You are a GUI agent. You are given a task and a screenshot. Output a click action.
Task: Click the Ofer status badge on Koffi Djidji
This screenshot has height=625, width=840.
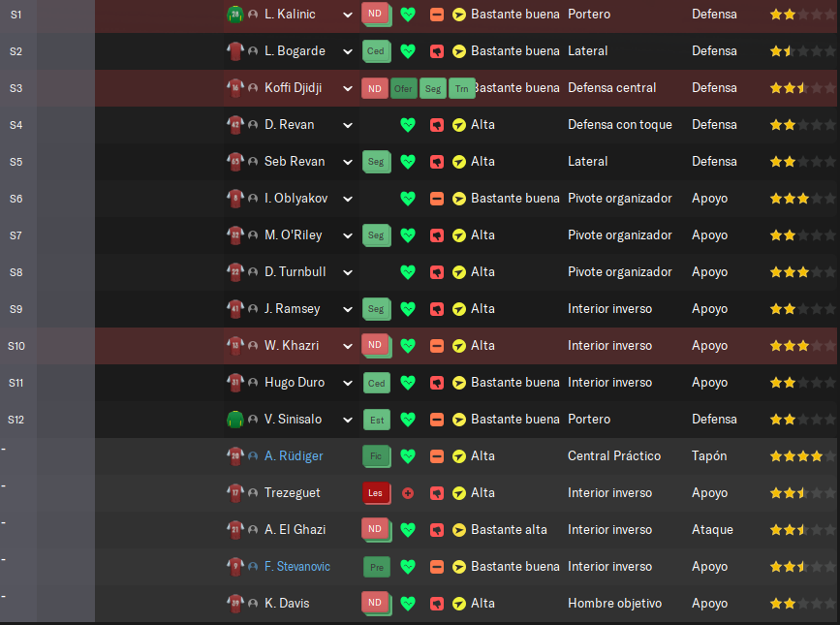pos(403,89)
